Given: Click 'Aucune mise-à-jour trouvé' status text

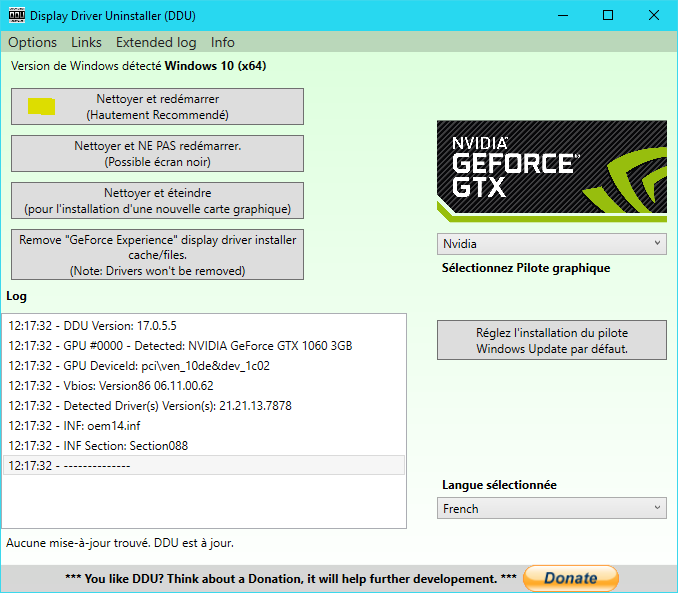Looking at the screenshot, I should coord(120,543).
